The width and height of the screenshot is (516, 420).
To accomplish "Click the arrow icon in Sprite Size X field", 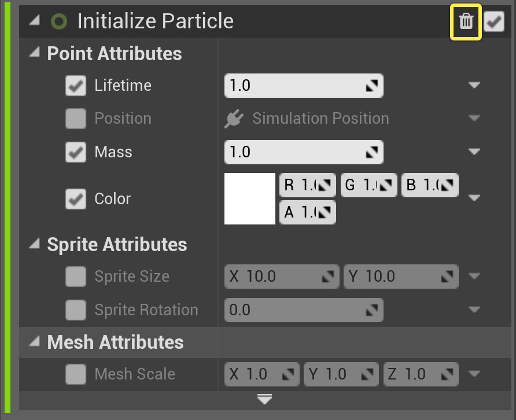I will [328, 276].
